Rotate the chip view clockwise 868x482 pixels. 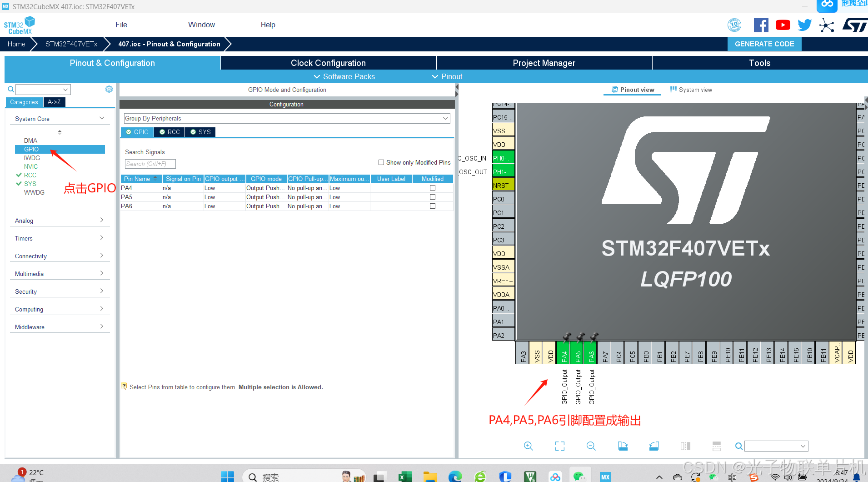coord(623,446)
